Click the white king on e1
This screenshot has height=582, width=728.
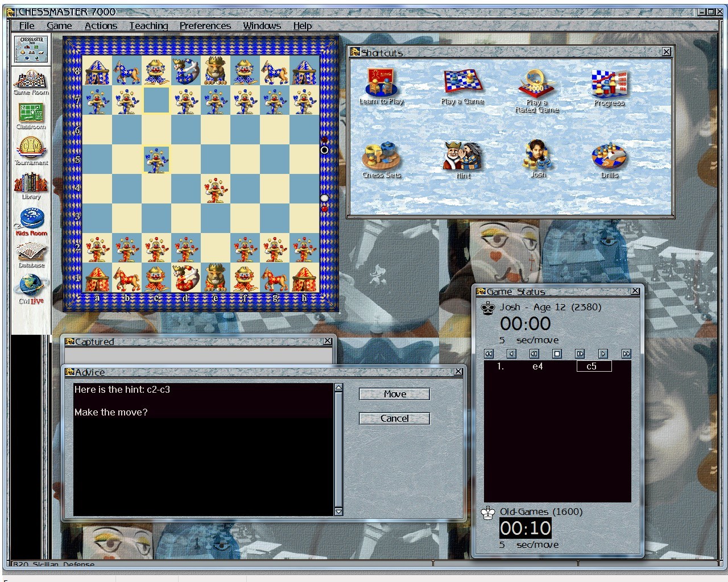point(215,277)
